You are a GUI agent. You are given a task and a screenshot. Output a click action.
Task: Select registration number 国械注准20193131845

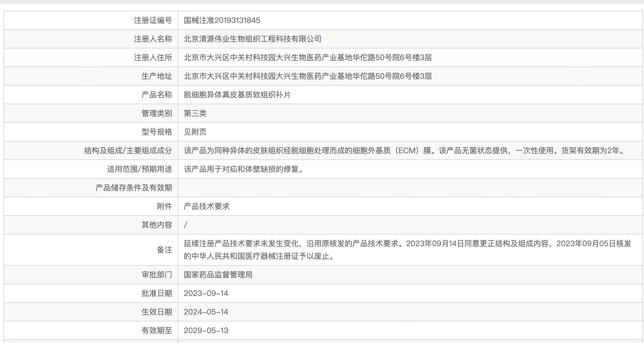(222, 21)
